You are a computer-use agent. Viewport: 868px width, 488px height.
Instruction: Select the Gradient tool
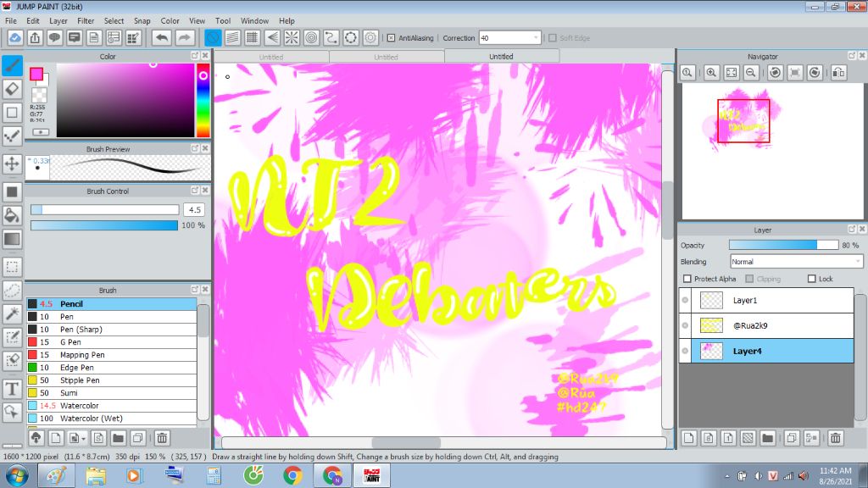(12, 239)
